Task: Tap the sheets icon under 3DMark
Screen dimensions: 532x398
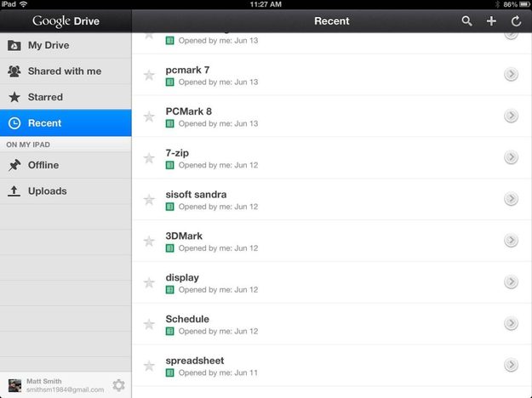Action: pos(170,248)
